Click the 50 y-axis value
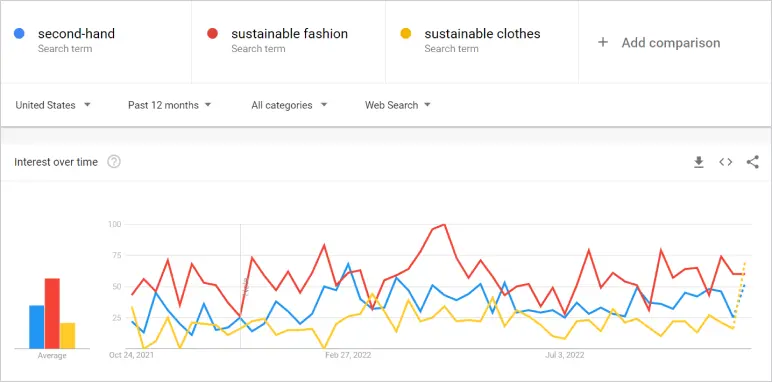Viewport: 772px width, 382px height. pos(117,286)
